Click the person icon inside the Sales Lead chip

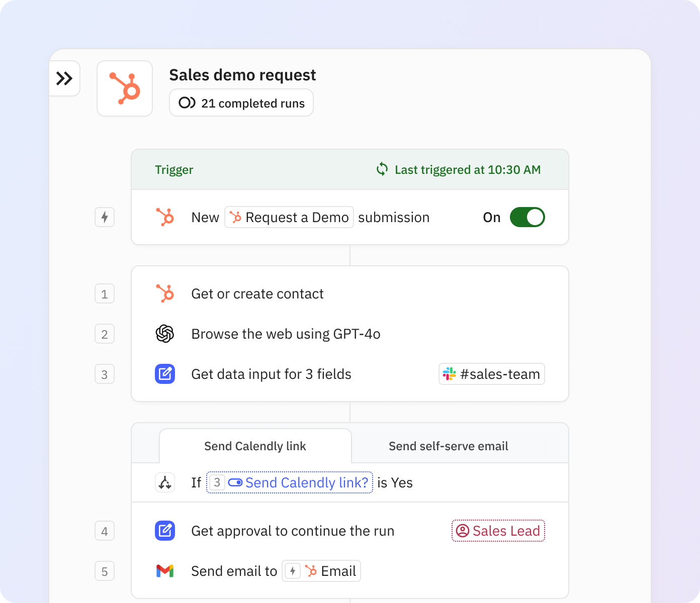(x=464, y=531)
